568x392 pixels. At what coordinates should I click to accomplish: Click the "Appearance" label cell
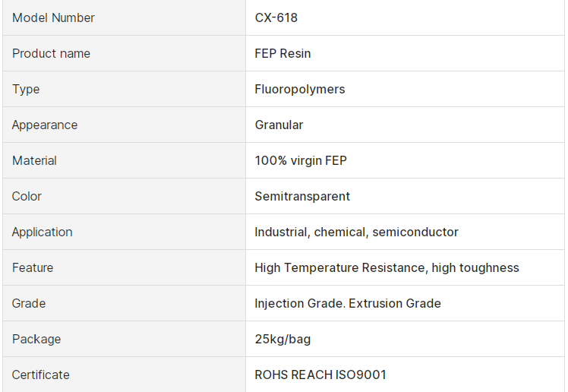pyautogui.click(x=45, y=125)
